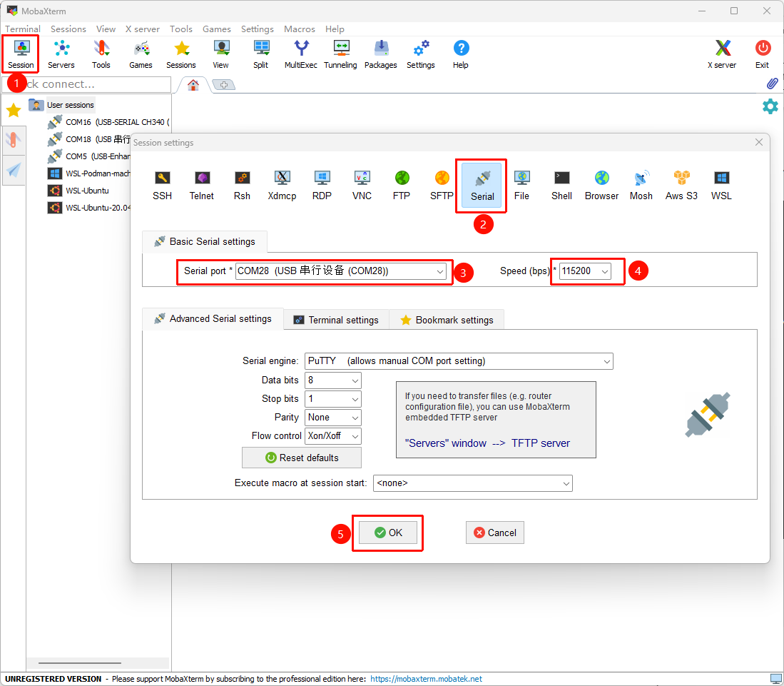Image resolution: width=784 pixels, height=686 pixels.
Task: Open the Speed (bps) dropdown
Action: 605,271
